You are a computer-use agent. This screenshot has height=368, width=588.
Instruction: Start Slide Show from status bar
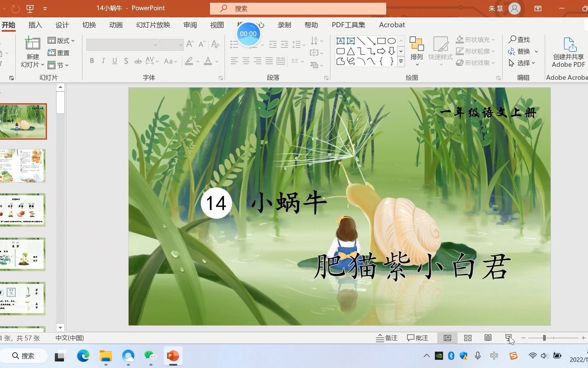tap(508, 338)
